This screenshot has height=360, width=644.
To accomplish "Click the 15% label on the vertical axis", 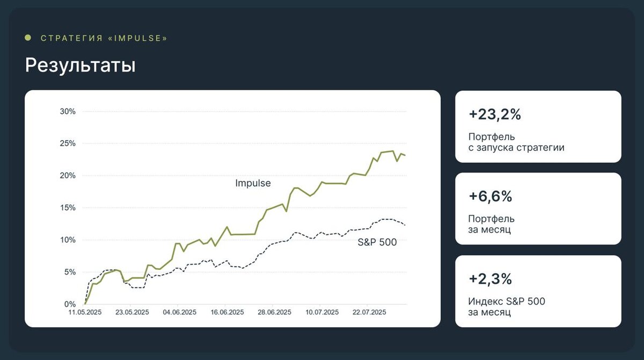I will 68,208.
